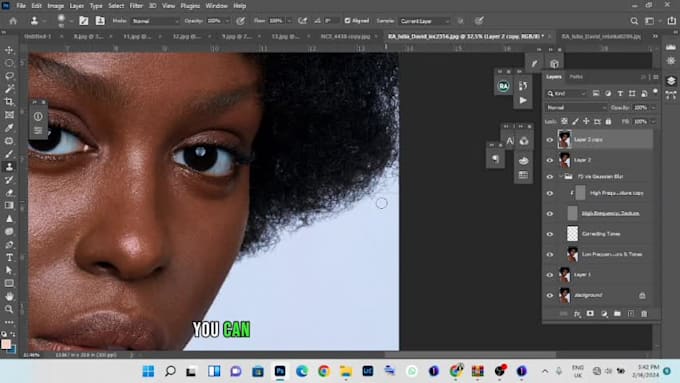Viewport: 680px width, 383px height.
Task: Select the History Brush tool
Action: tap(9, 180)
